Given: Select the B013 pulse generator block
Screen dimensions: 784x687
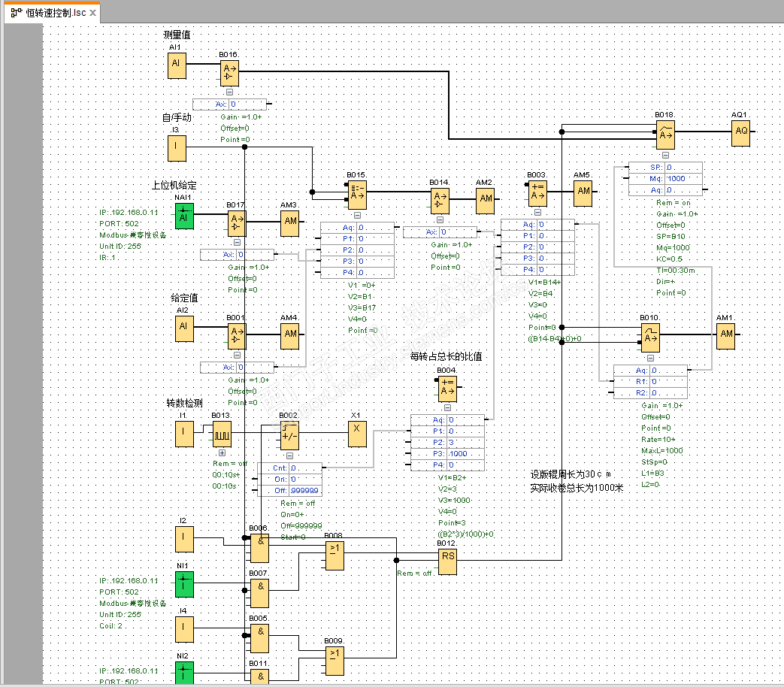Looking at the screenshot, I should coord(222,434).
